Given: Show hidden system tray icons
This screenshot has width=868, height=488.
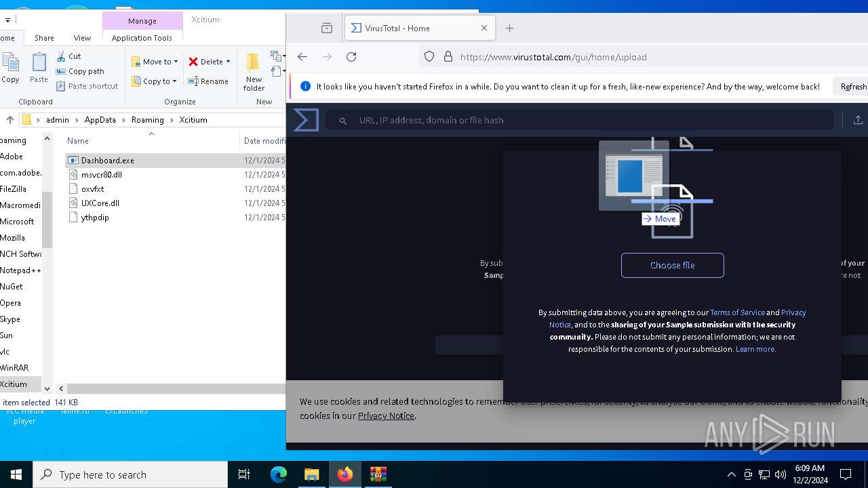Looking at the screenshot, I should [x=731, y=474].
